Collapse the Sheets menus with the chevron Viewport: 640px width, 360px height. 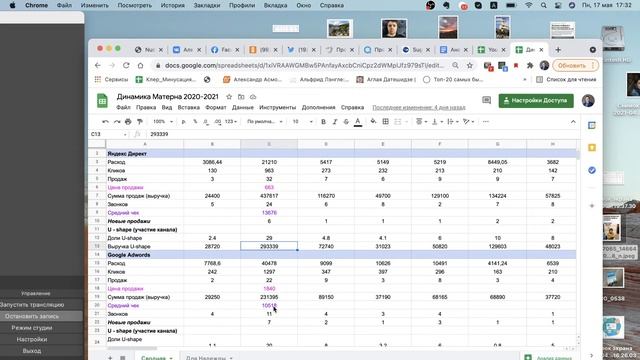click(x=573, y=122)
